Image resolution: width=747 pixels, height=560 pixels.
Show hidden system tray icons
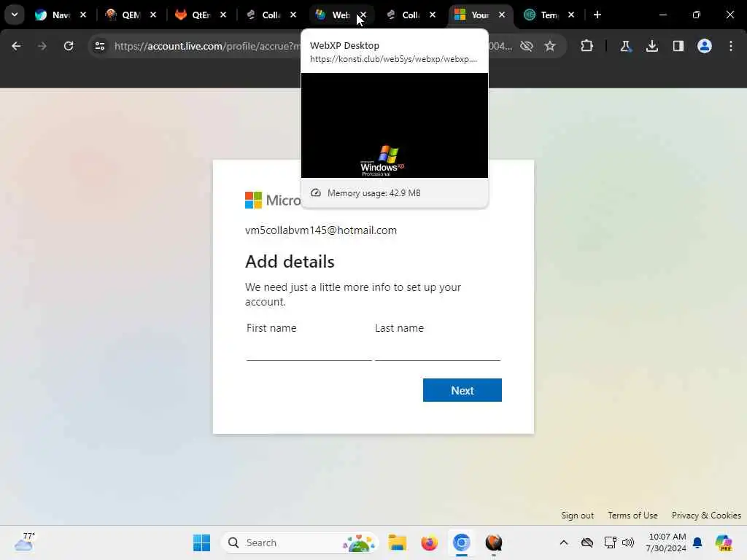(564, 542)
